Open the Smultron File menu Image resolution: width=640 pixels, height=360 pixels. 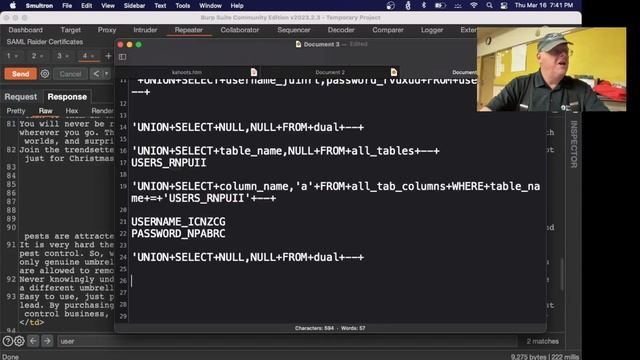coord(67,6)
